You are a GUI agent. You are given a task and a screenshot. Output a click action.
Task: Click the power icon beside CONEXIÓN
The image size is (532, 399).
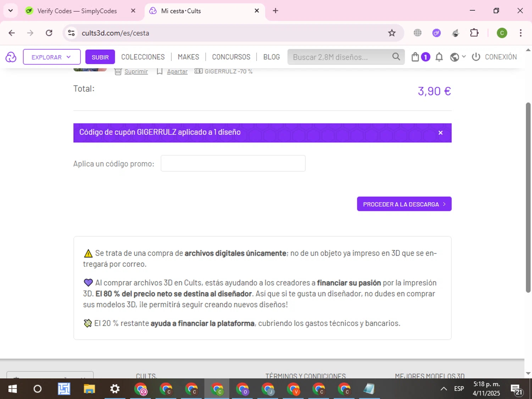pos(476,57)
